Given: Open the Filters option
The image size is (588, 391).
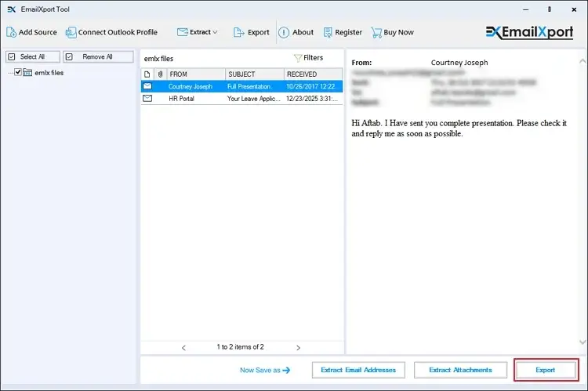Looking at the screenshot, I should click(308, 58).
